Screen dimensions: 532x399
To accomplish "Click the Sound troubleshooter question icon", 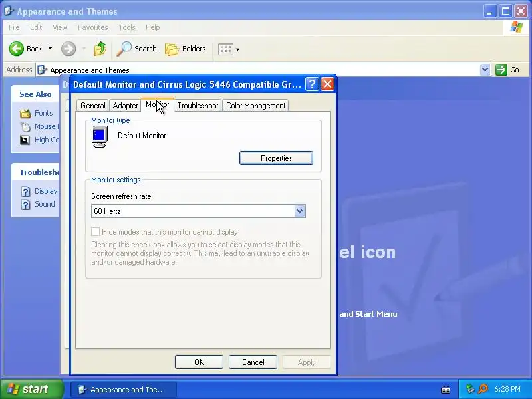I will point(25,205).
